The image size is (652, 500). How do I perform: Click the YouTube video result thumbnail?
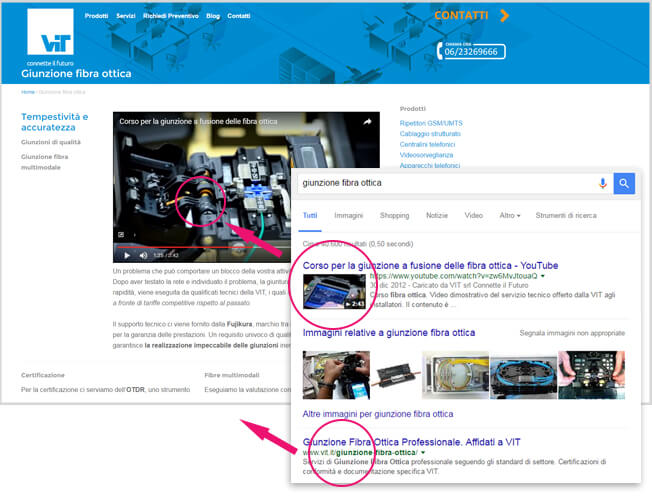334,291
